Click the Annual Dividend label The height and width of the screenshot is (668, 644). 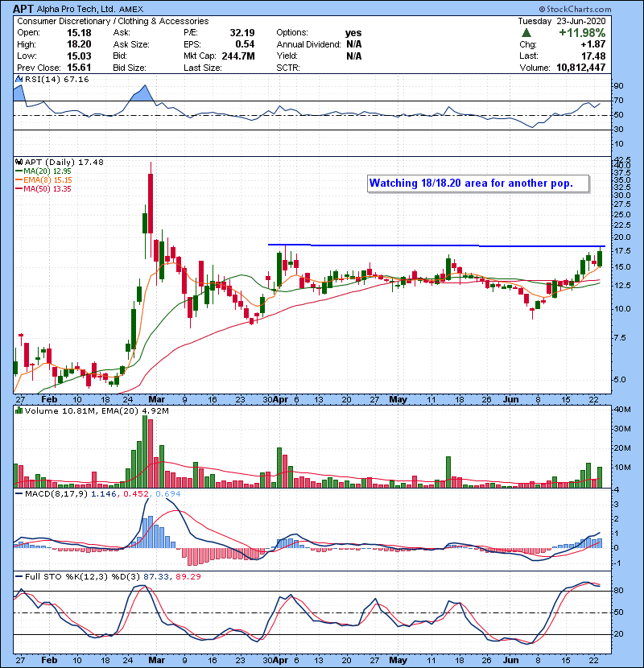[x=308, y=44]
